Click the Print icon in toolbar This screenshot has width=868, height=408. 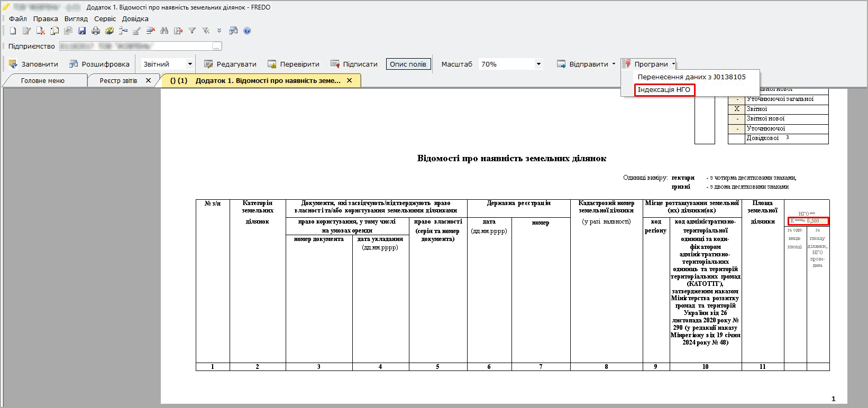pyautogui.click(x=96, y=31)
